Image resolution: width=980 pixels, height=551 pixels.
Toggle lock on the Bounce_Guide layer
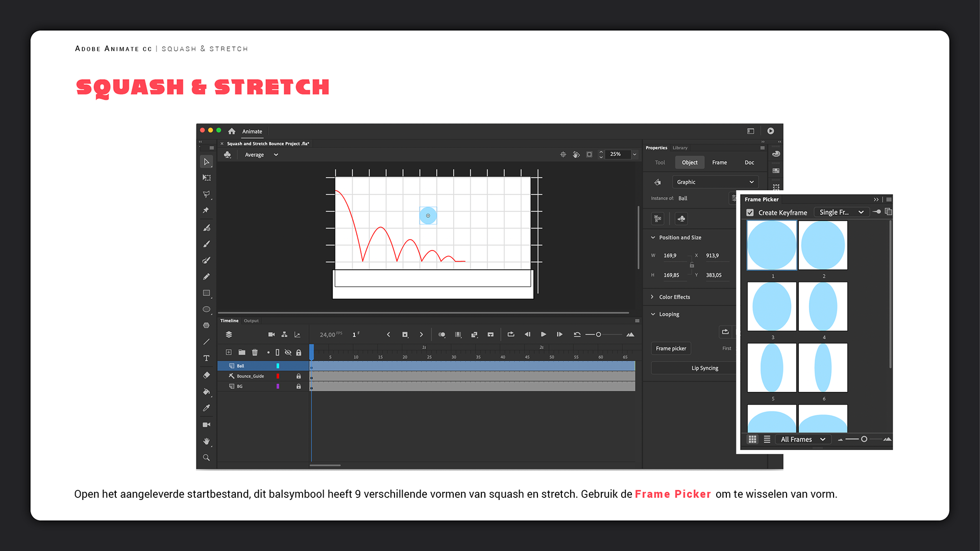tap(299, 376)
